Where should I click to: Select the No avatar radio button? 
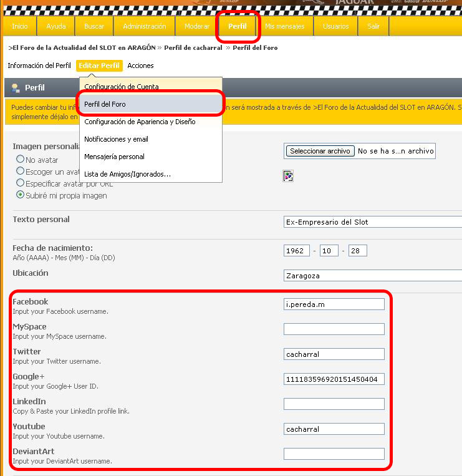coord(20,158)
